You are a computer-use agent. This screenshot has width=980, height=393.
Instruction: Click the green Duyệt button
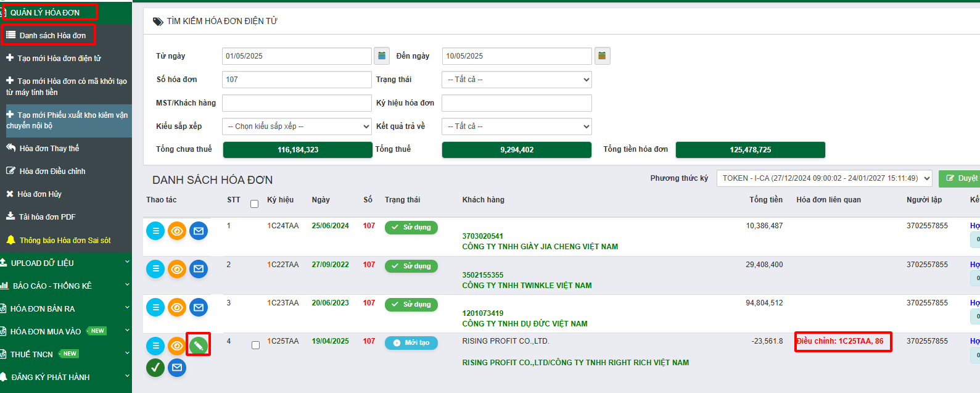[961, 178]
